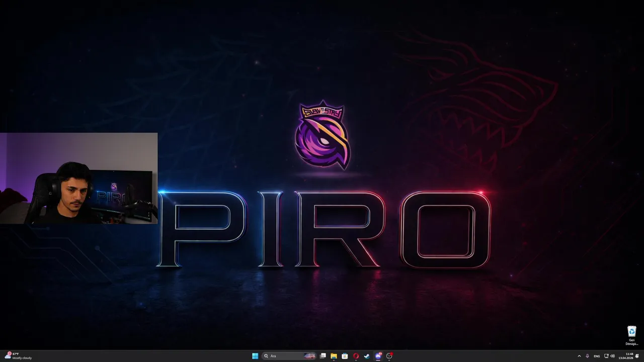Viewport: 644px width, 362px height.
Task: Switch to Discord in the taskbar
Action: point(378,356)
